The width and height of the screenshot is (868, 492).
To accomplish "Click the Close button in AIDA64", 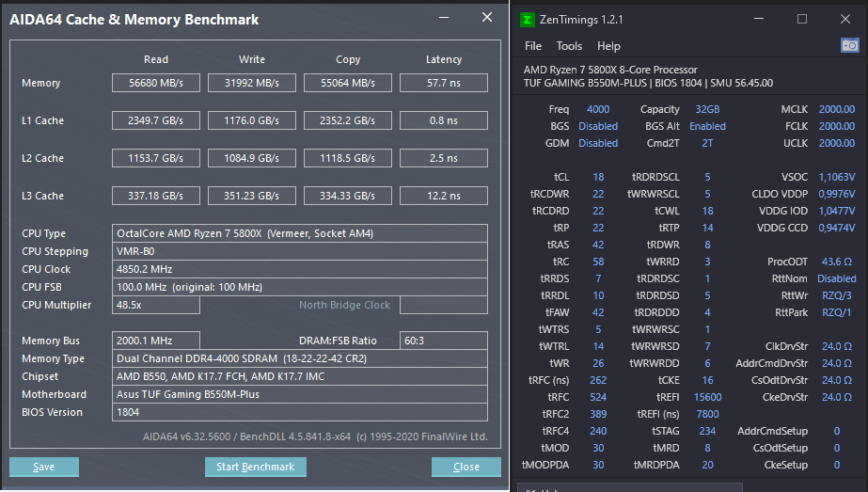I will (x=466, y=467).
